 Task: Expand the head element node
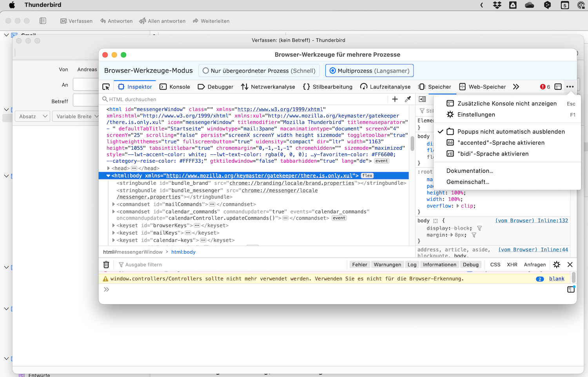point(109,169)
